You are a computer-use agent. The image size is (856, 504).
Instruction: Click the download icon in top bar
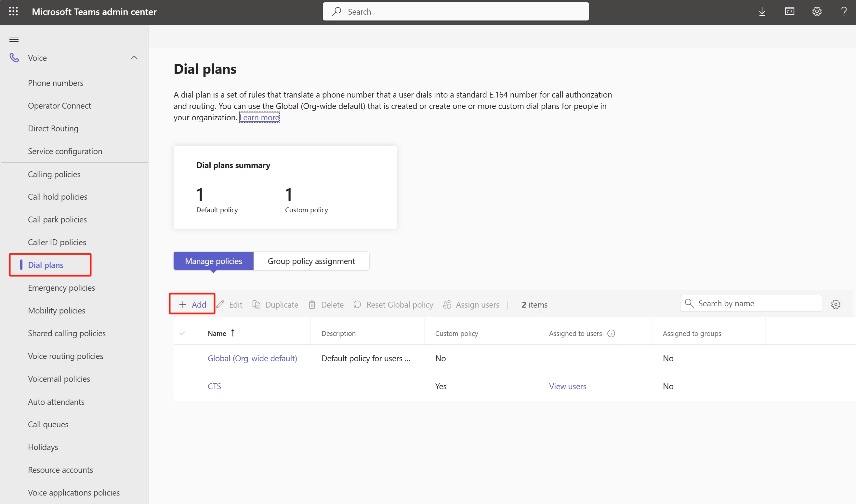tap(762, 12)
